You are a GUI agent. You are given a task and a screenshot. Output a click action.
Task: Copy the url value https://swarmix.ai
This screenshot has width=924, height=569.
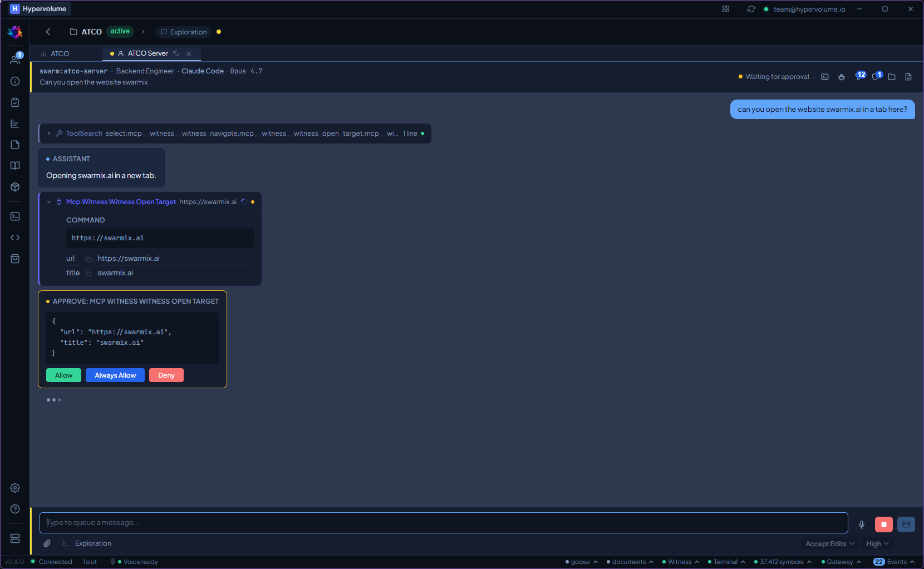(89, 259)
